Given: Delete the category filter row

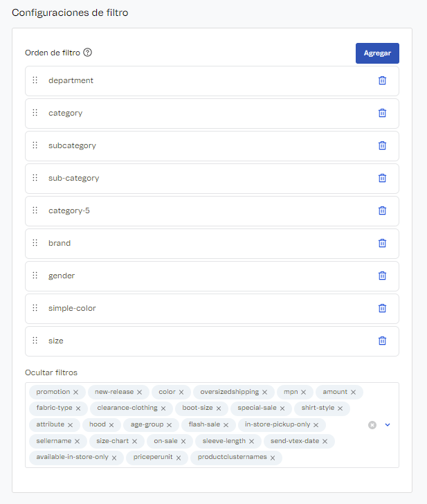Looking at the screenshot, I should point(382,114).
